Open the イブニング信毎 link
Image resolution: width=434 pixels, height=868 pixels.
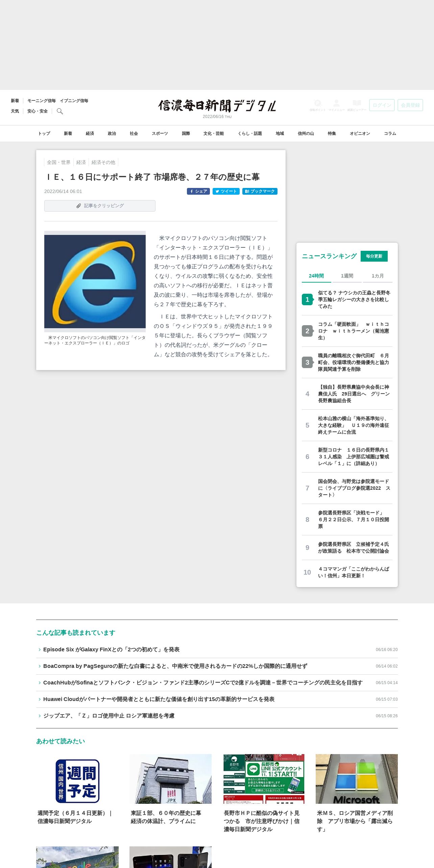74,101
